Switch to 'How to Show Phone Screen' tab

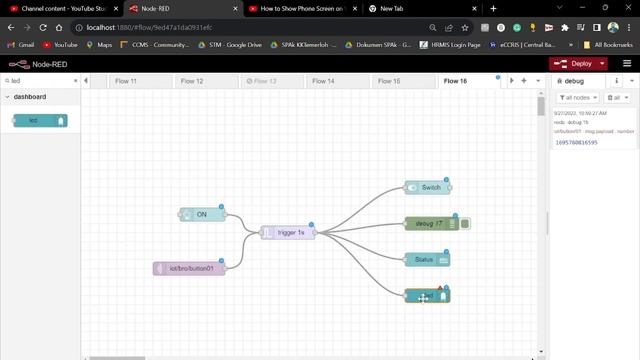coord(302,9)
